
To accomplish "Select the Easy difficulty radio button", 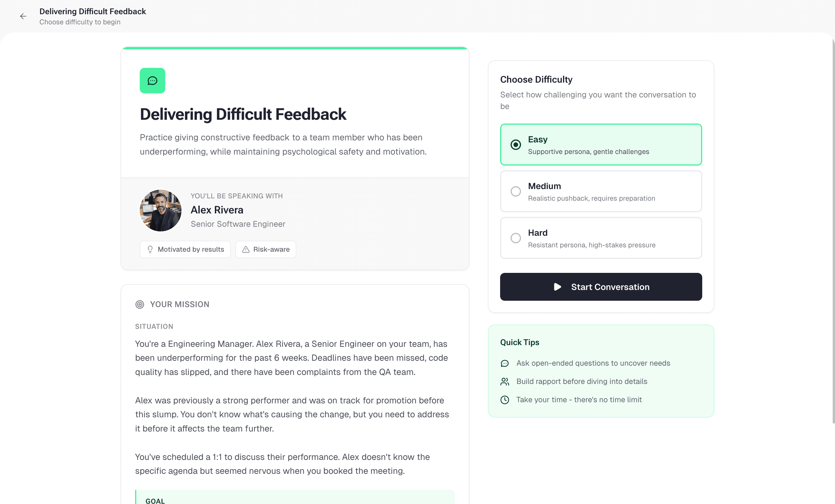I will (515, 145).
